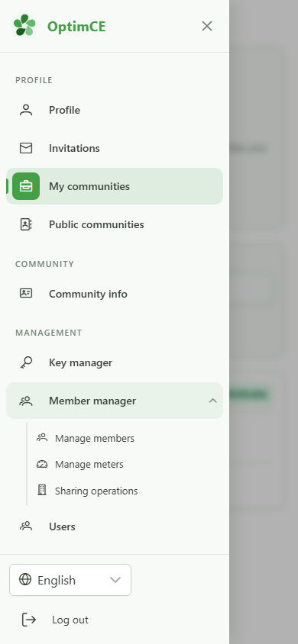Image resolution: width=298 pixels, height=644 pixels.
Task: Select the English language label
Action: pos(57,580)
